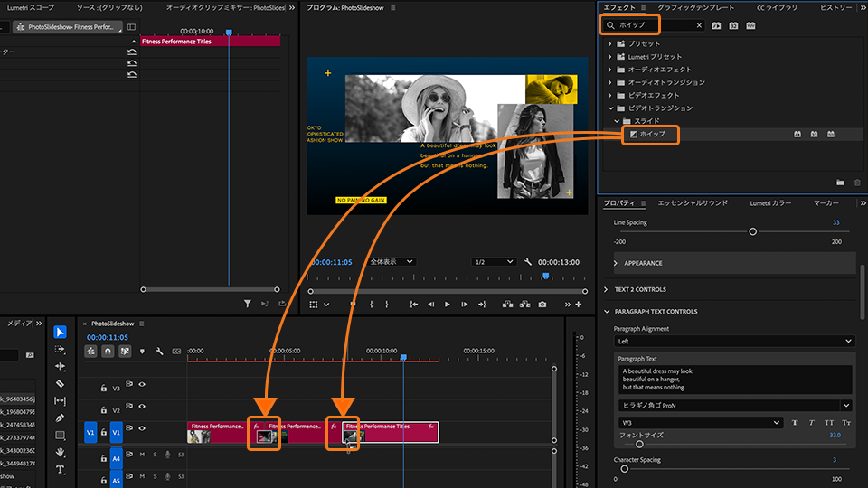Click the Line Spacing slider handle
Screen dimensions: 868x488
[752, 231]
